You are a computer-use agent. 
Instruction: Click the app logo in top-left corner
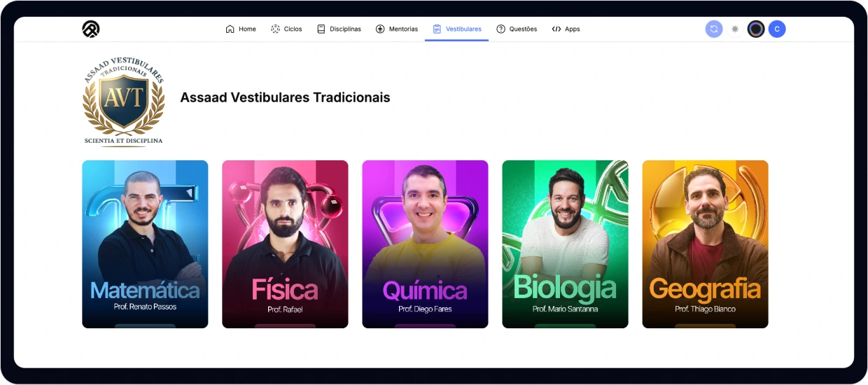[x=91, y=29]
